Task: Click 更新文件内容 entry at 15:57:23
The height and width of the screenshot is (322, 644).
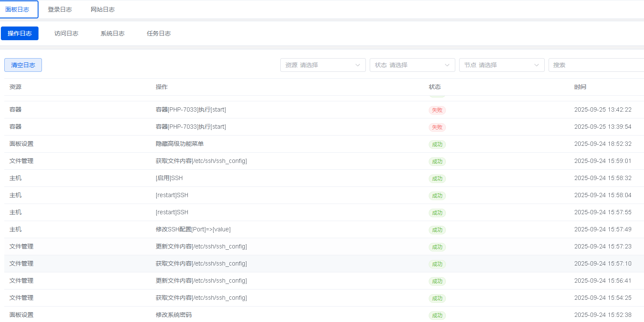Action: coord(201,246)
